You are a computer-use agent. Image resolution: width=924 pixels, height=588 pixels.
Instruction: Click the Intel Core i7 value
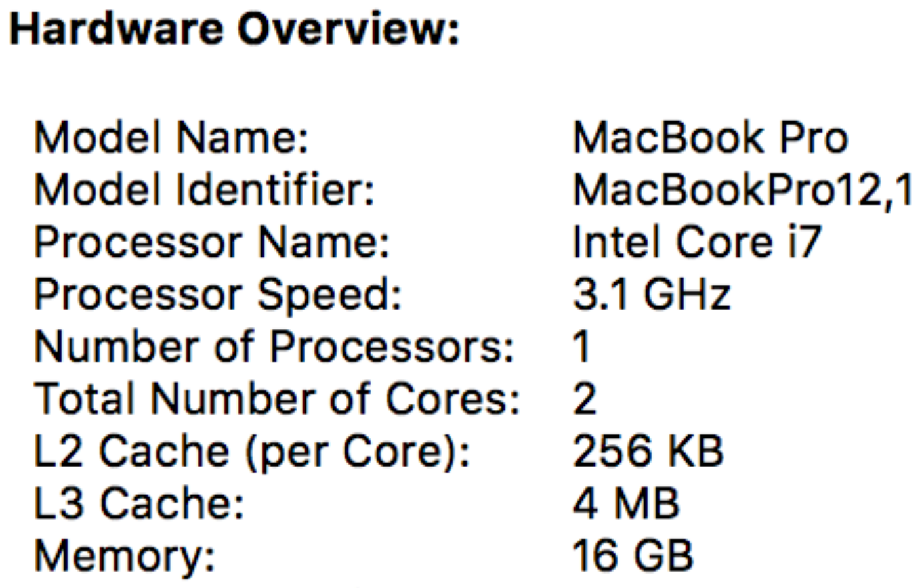[697, 242]
